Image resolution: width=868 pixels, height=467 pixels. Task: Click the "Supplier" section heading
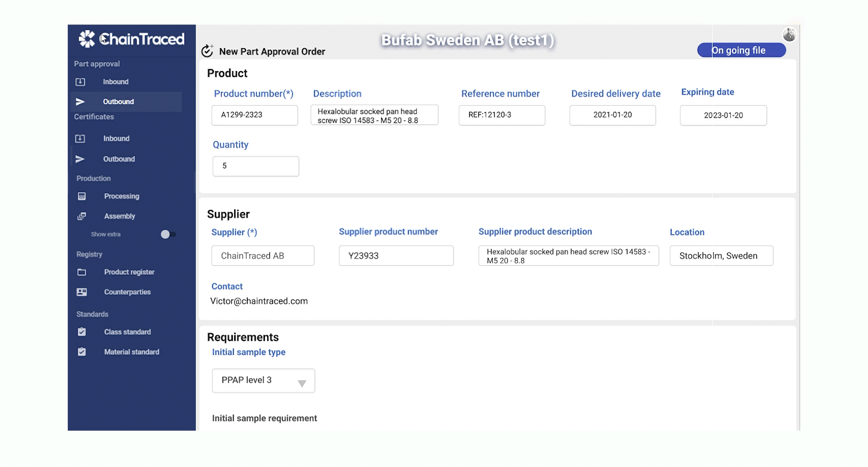point(228,214)
